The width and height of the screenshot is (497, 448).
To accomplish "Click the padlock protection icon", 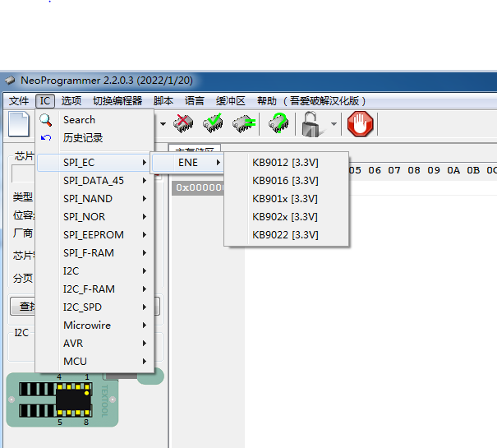I will tap(311, 124).
